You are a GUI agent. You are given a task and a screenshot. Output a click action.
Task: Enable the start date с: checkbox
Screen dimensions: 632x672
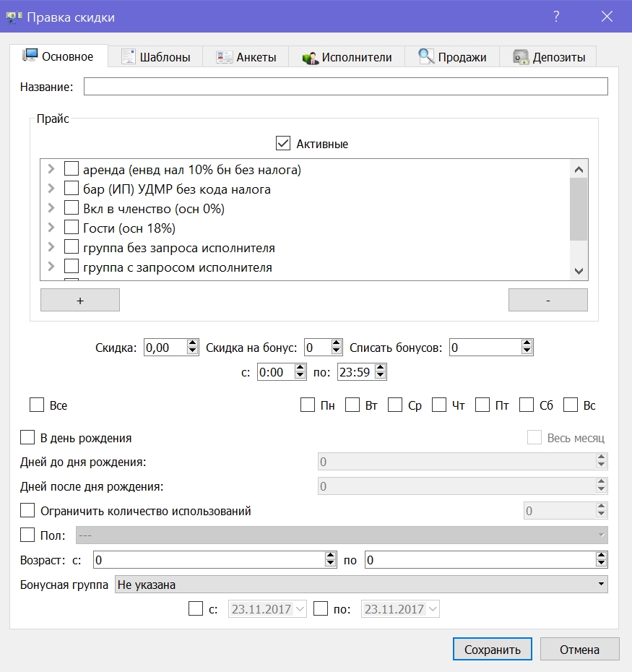coord(196,608)
